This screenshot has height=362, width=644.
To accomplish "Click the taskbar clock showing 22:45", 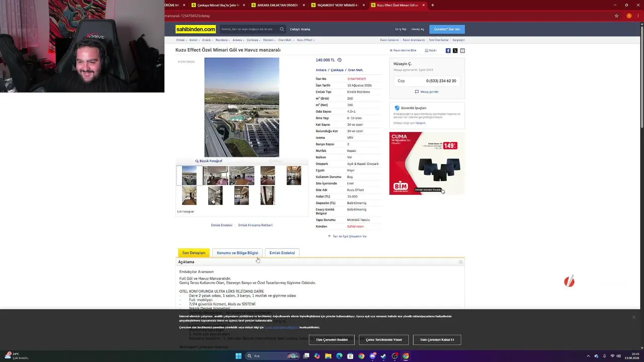I will click(631, 356).
